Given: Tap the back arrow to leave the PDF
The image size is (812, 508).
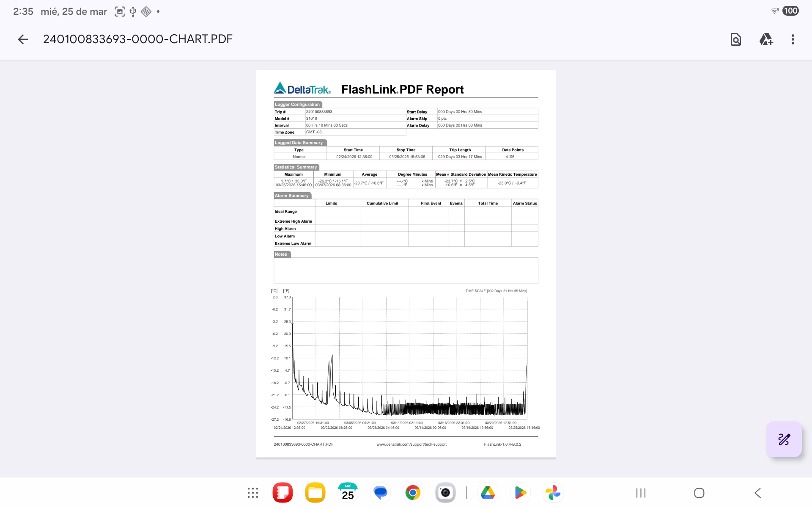Looking at the screenshot, I should (23, 39).
